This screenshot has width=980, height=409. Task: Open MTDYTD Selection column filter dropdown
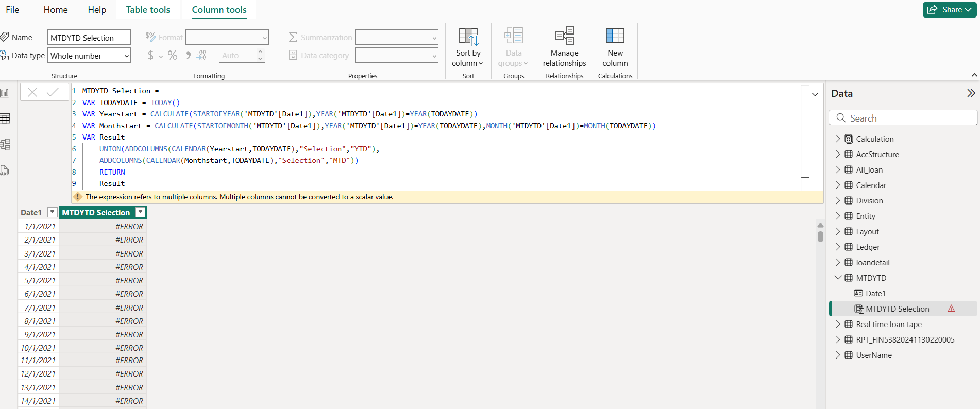click(140, 212)
